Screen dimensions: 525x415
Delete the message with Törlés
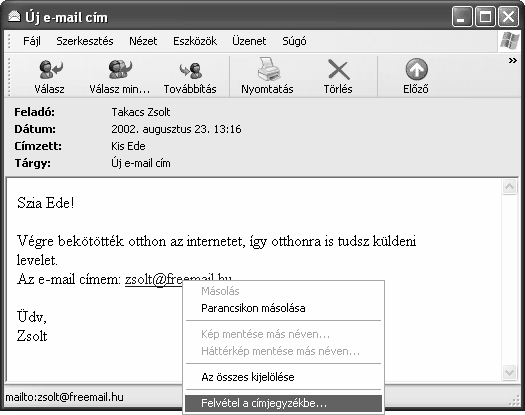click(338, 77)
